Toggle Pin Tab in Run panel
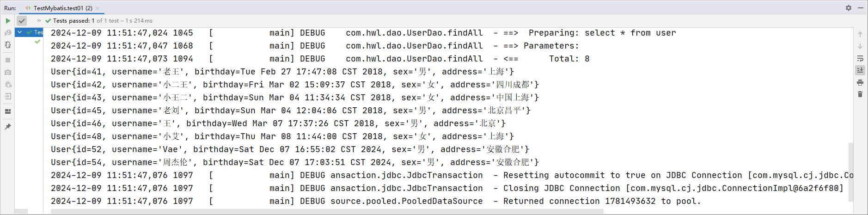 coord(8,127)
